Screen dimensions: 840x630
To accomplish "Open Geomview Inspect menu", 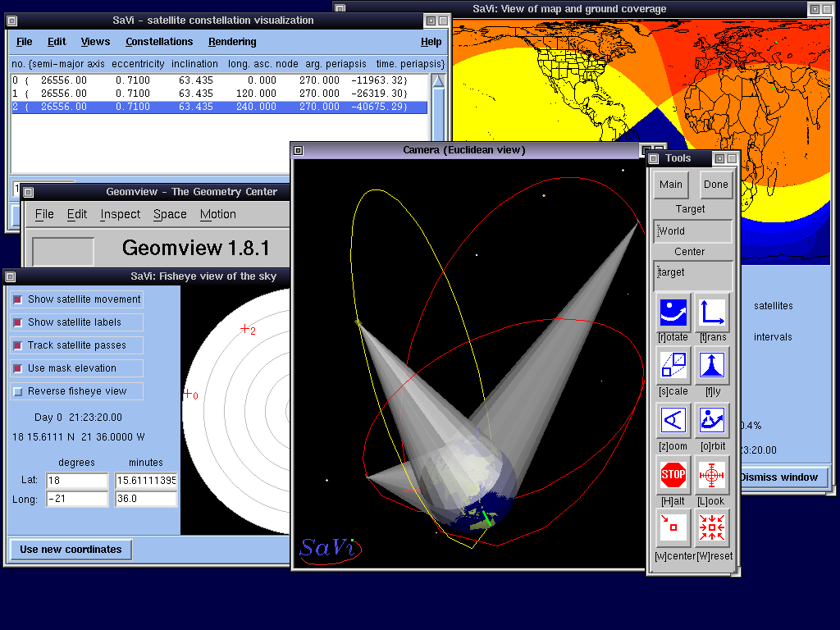I will [121, 214].
